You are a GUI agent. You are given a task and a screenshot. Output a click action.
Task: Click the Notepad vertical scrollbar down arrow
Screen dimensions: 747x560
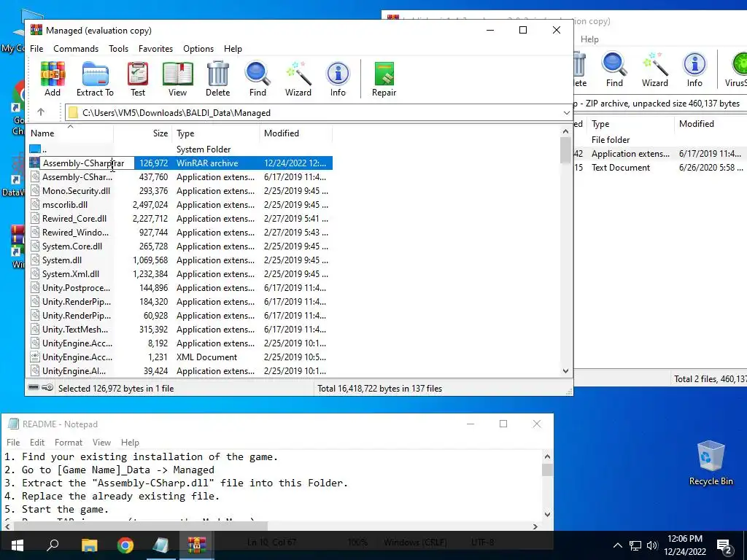547,514
